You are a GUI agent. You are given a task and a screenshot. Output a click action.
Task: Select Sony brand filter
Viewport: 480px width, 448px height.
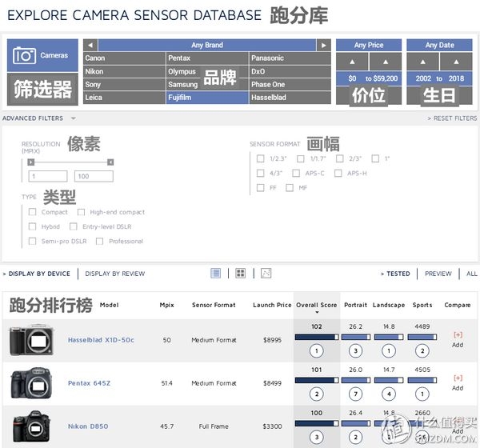coord(124,85)
